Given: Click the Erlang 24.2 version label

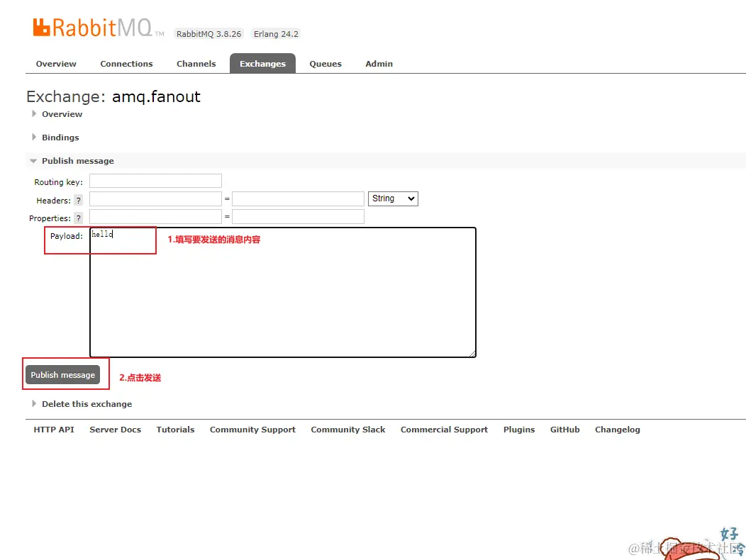Looking at the screenshot, I should pos(276,34).
